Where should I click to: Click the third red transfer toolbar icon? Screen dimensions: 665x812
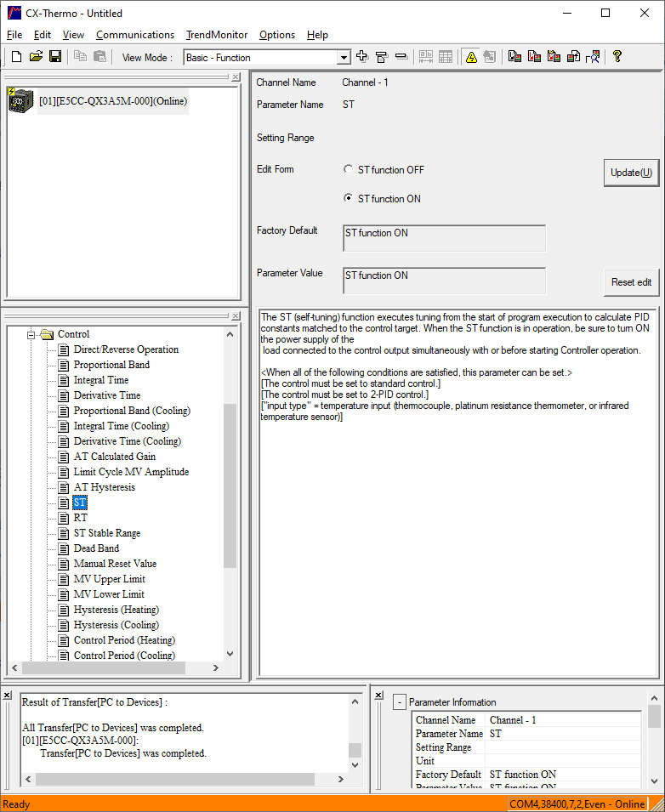click(x=554, y=57)
